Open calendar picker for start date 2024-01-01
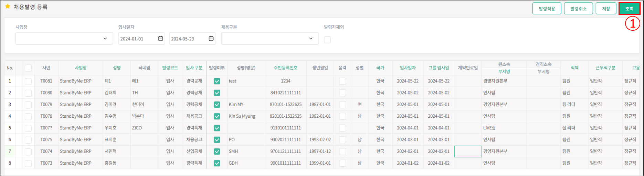This screenshot has height=176, width=644. [x=160, y=39]
